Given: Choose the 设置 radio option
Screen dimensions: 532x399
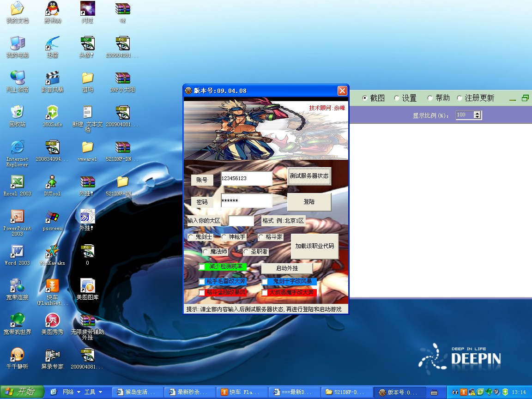Looking at the screenshot, I should pyautogui.click(x=396, y=98).
